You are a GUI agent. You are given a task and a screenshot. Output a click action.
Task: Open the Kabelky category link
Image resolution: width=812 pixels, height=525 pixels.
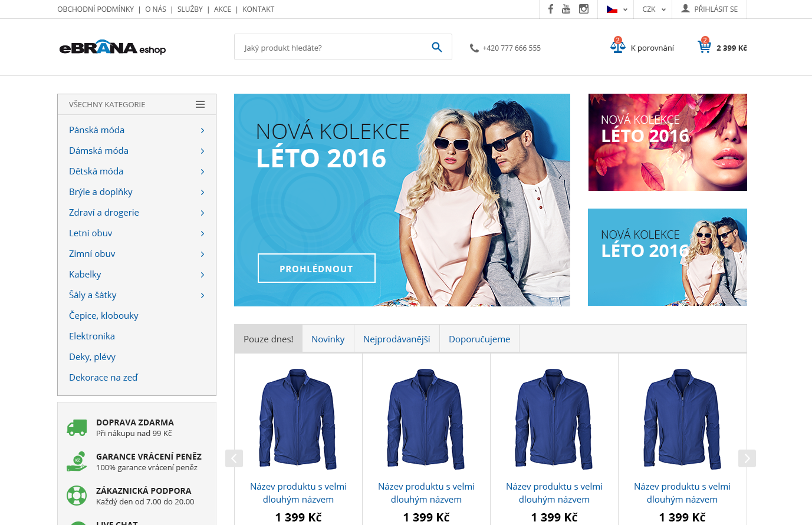pyautogui.click(x=85, y=275)
